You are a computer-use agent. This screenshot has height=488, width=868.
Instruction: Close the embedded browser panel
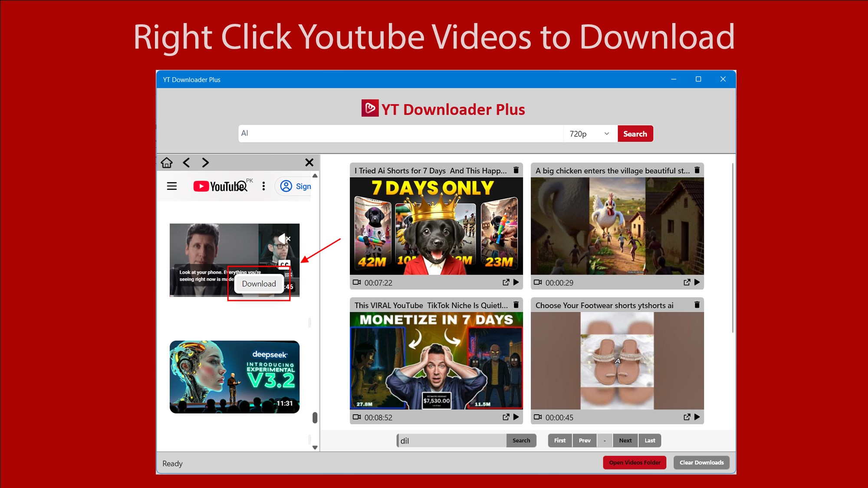pos(309,163)
